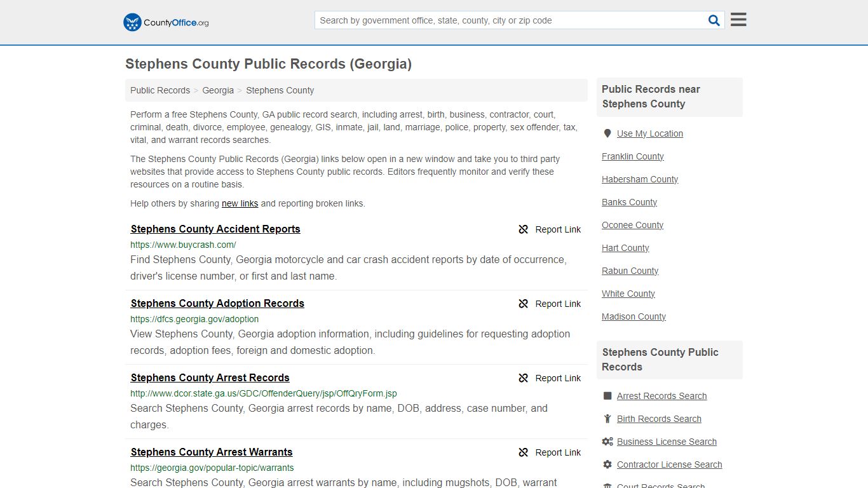Open Hart County records
The width and height of the screenshot is (868, 488).
pos(626,248)
